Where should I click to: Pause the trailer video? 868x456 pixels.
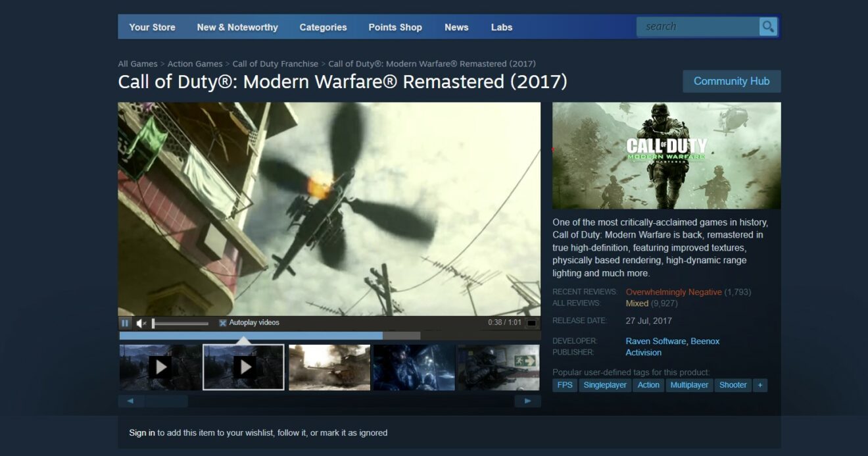125,322
